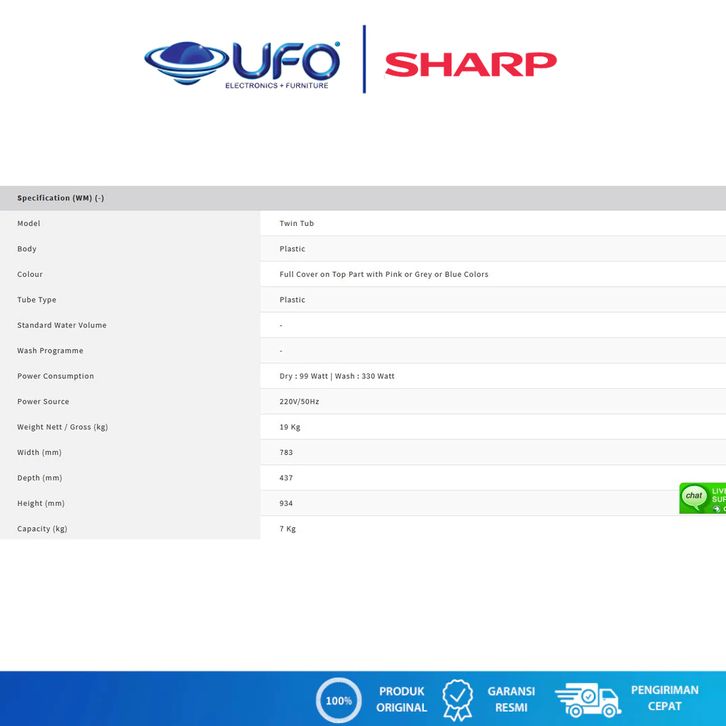Viewport: 726px width, 726px height.
Task: Select the 220V/50Hz power source value
Action: coord(300,401)
